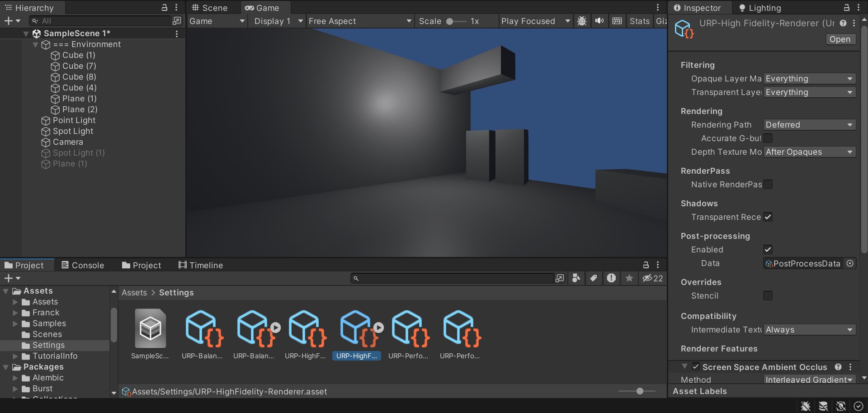Open the search-by-type filter in Project window
Viewport: 868px width, 413px height.
[x=576, y=278]
